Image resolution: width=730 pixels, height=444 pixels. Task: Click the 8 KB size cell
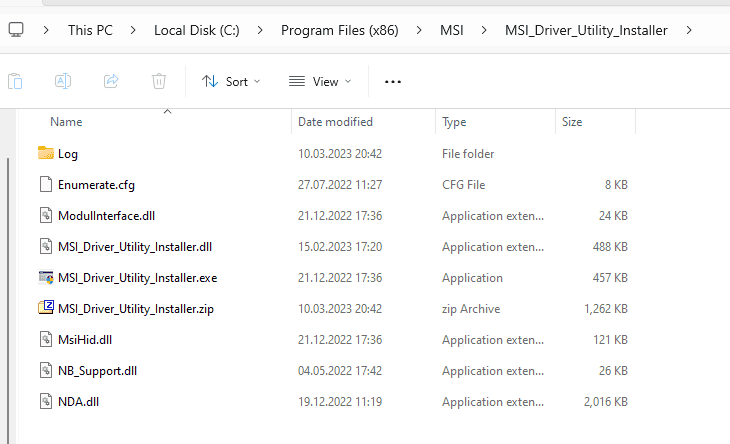click(616, 185)
